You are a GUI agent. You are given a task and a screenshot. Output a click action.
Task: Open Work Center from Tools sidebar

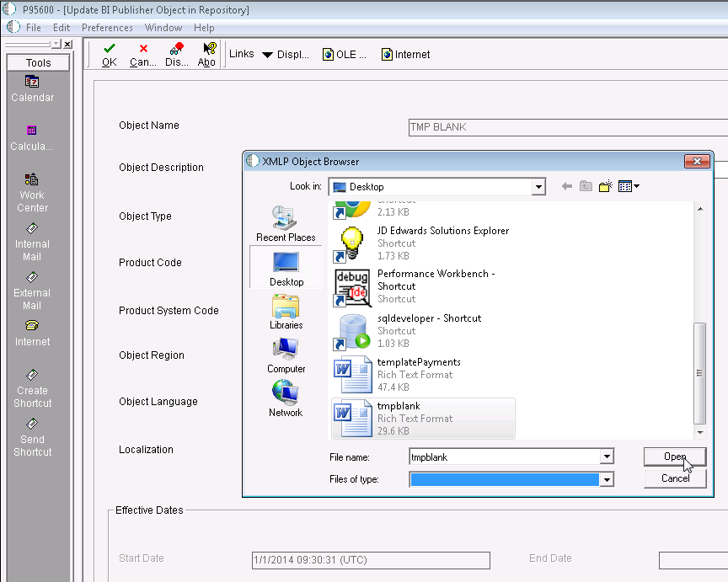click(x=32, y=193)
